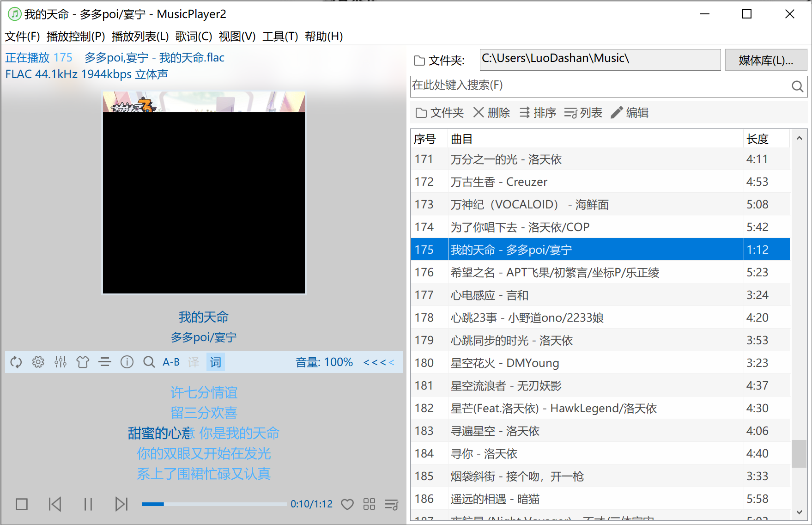
Task: Toggle the lyrics display (词) button
Action: point(215,362)
